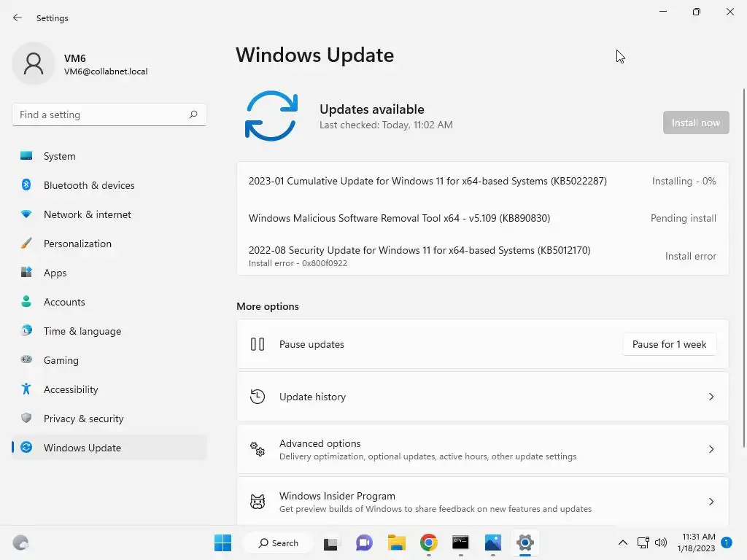
Task: Go to Apps settings
Action: [109, 273]
